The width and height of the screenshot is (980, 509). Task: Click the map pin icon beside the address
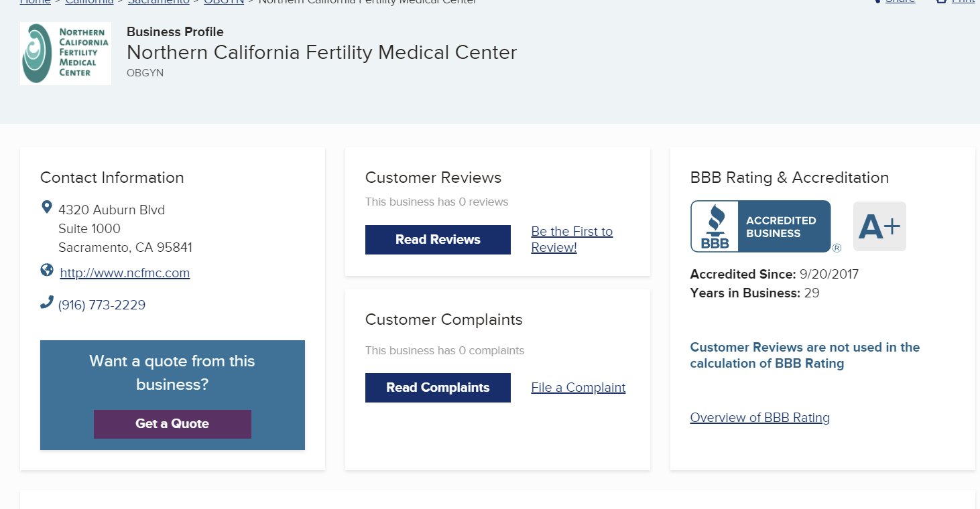47,207
